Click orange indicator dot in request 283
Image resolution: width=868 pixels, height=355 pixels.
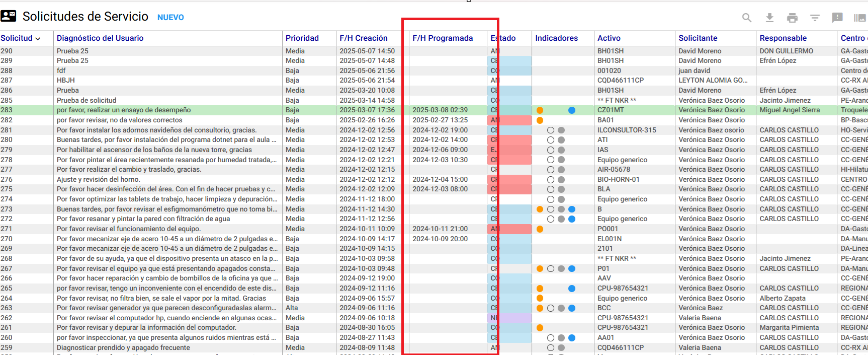coord(540,110)
